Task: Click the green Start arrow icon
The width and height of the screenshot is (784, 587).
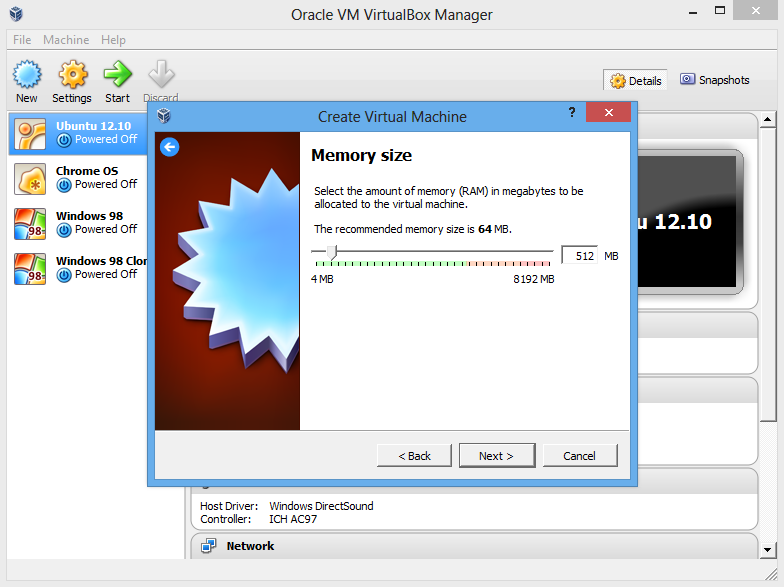Action: pos(118,74)
